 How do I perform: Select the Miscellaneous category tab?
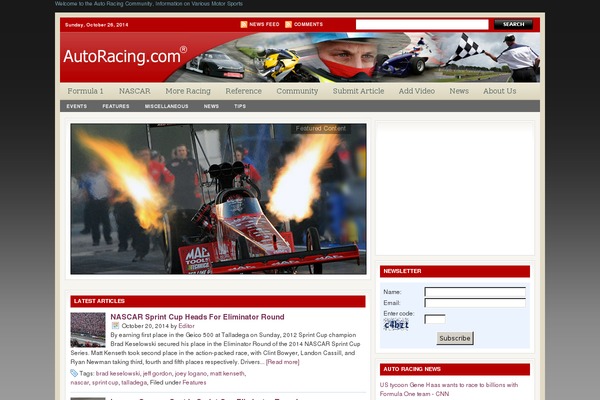coord(166,106)
